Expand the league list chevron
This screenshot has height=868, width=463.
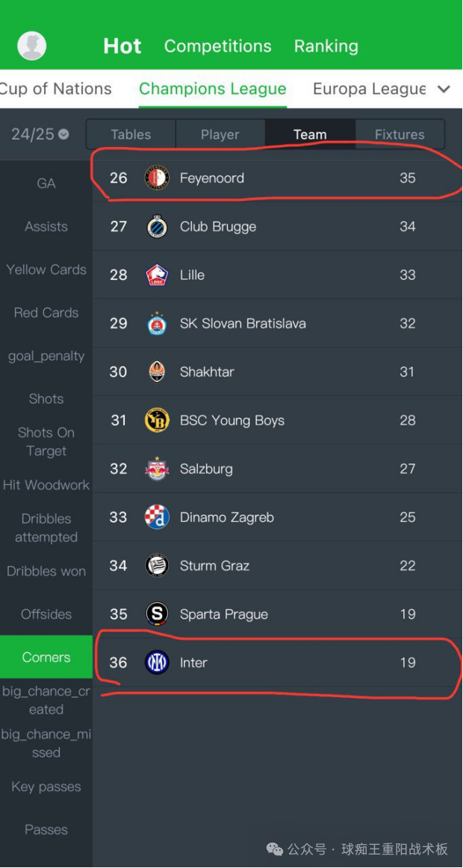click(444, 89)
